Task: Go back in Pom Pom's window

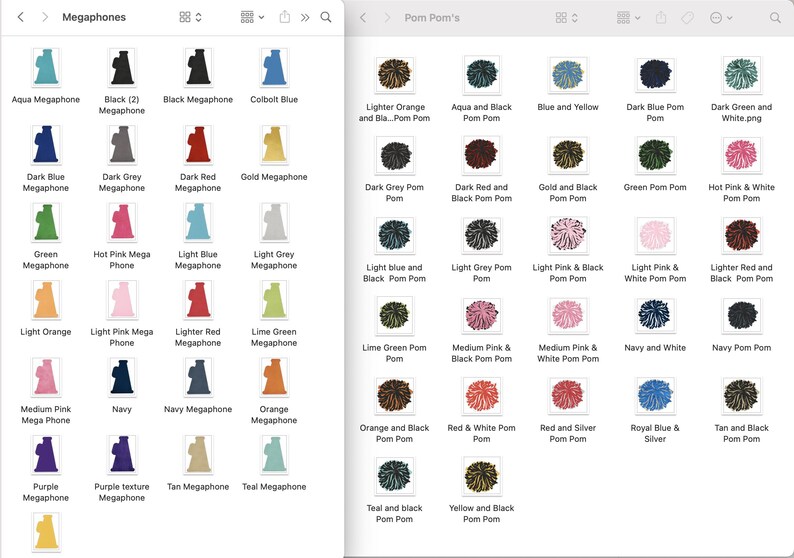Action: point(363,18)
